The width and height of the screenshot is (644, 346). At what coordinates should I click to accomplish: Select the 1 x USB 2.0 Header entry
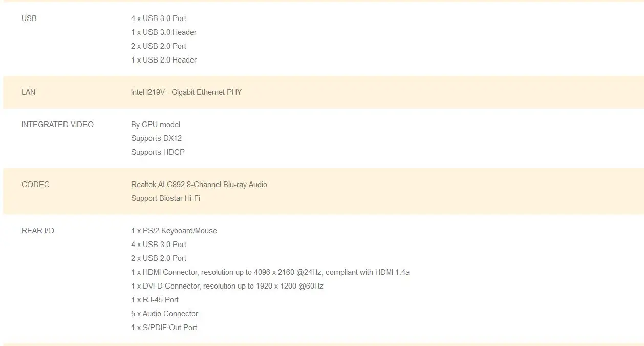click(164, 60)
